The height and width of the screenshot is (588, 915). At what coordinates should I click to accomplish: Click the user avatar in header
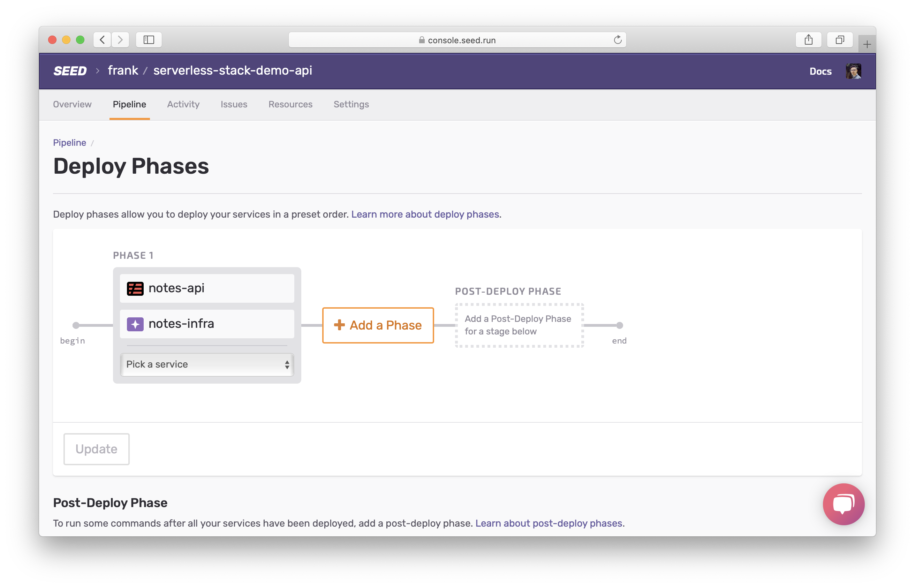pos(853,71)
